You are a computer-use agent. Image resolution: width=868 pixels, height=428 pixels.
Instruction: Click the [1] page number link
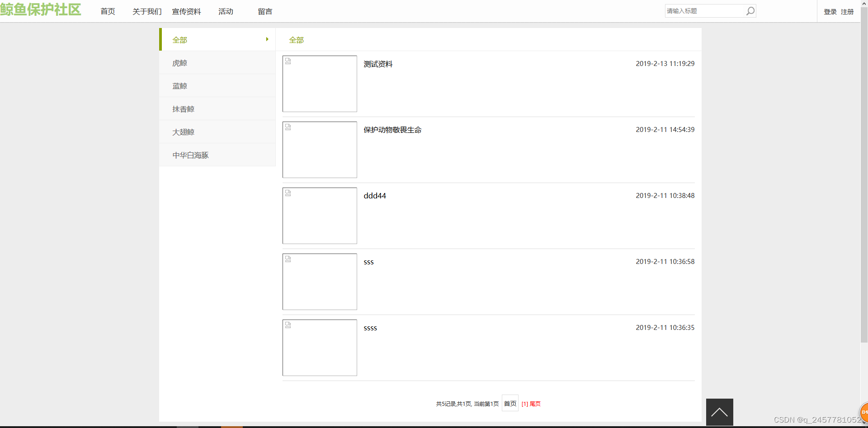(x=524, y=404)
